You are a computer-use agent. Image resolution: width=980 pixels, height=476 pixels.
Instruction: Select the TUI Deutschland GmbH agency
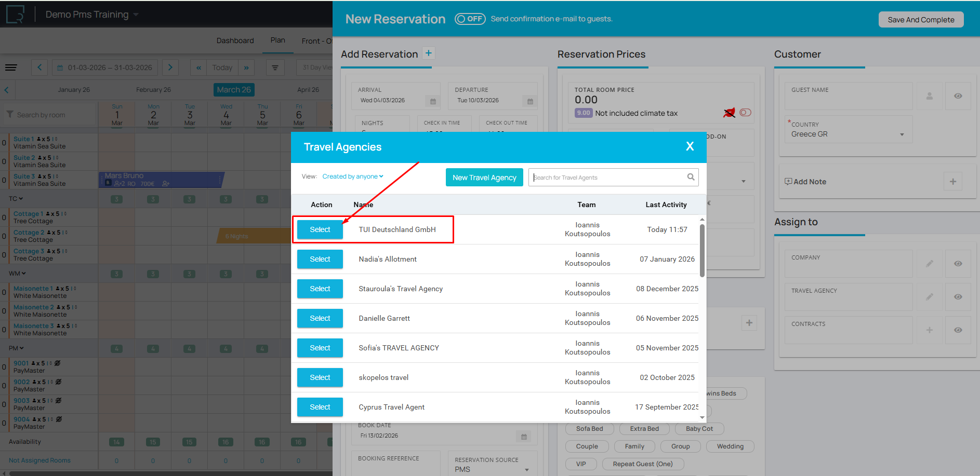click(x=320, y=229)
